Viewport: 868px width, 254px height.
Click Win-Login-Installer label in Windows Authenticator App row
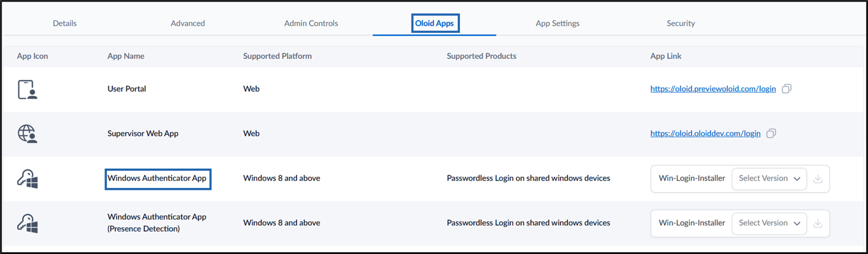692,178
